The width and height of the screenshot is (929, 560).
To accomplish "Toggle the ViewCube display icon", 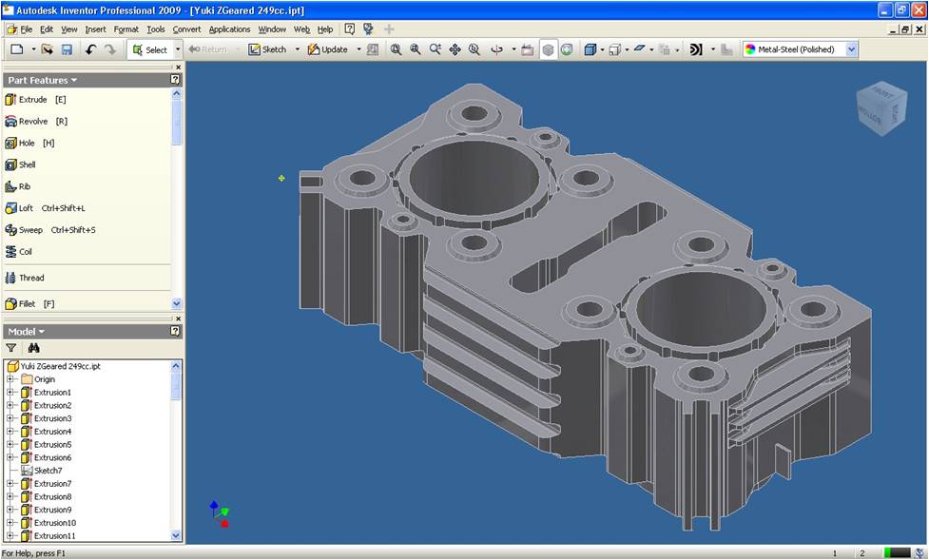I will [x=548, y=49].
